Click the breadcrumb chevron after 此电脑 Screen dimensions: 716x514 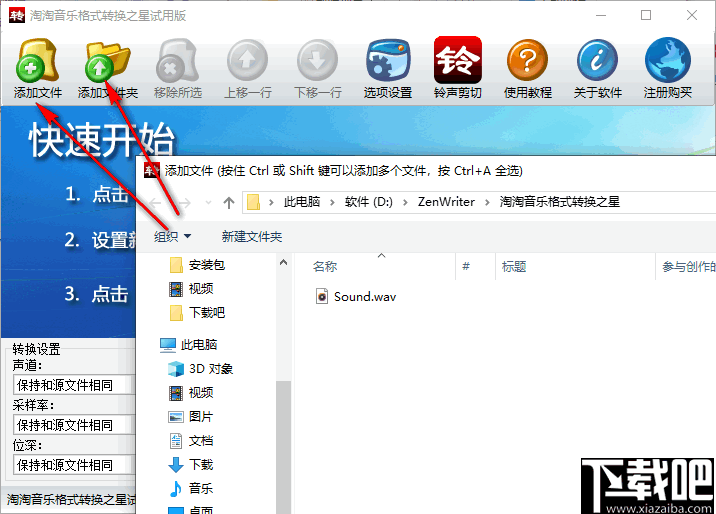[x=332, y=202]
